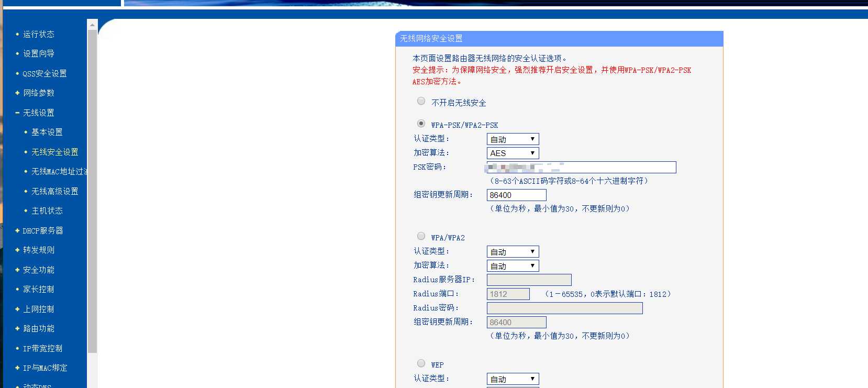This screenshot has width=868, height=388.
Task: Click the PSK密码 input field
Action: pos(581,167)
